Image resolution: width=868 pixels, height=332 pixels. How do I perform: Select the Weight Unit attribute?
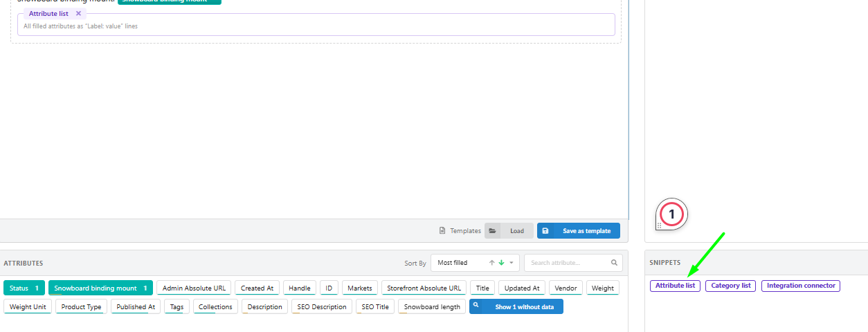pos(28,306)
